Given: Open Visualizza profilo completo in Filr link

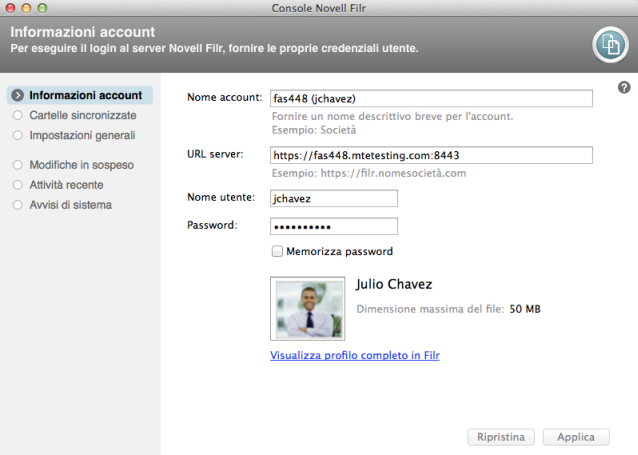Looking at the screenshot, I should (355, 355).
